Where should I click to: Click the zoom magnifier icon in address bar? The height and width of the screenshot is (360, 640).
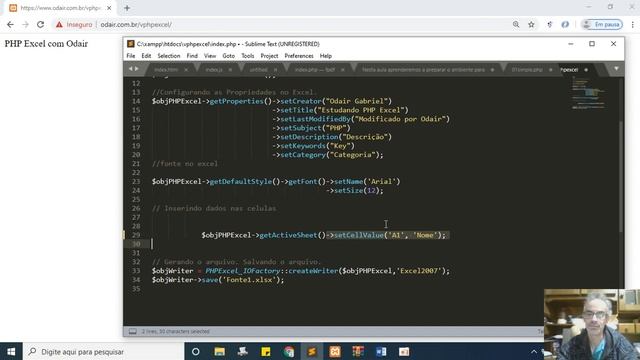(x=516, y=24)
